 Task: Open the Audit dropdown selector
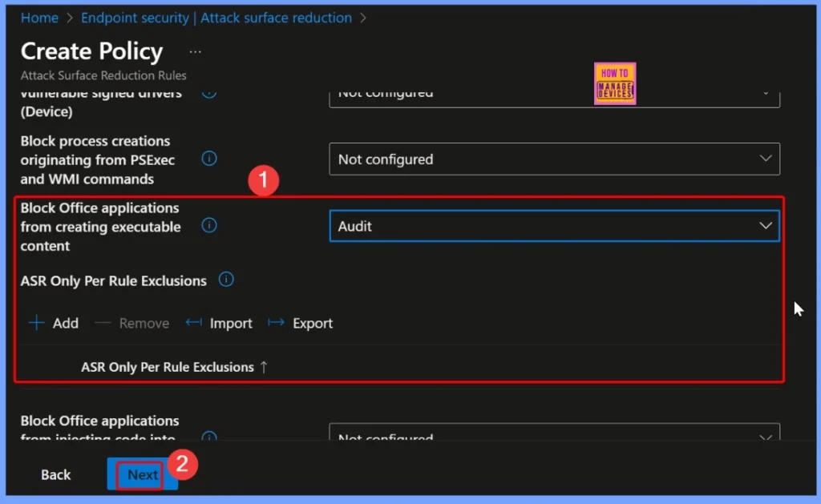tap(553, 226)
